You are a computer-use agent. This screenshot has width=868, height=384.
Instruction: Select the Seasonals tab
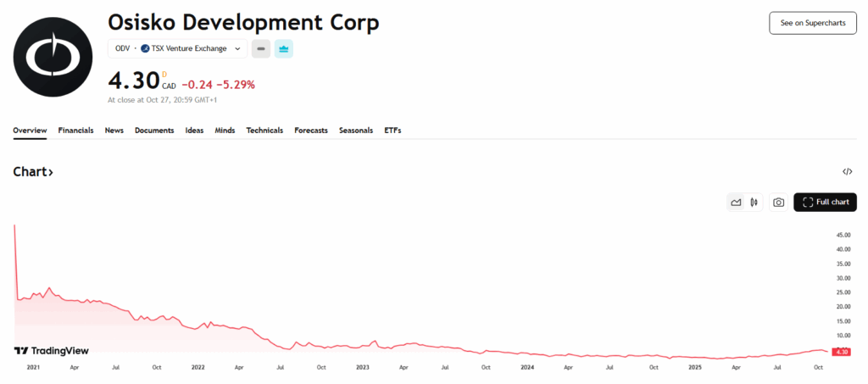tap(356, 131)
